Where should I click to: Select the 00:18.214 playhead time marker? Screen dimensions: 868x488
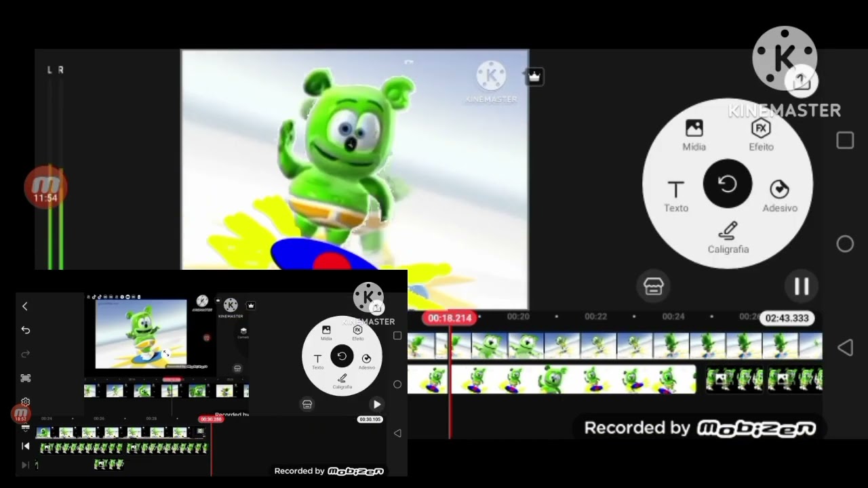tap(450, 318)
